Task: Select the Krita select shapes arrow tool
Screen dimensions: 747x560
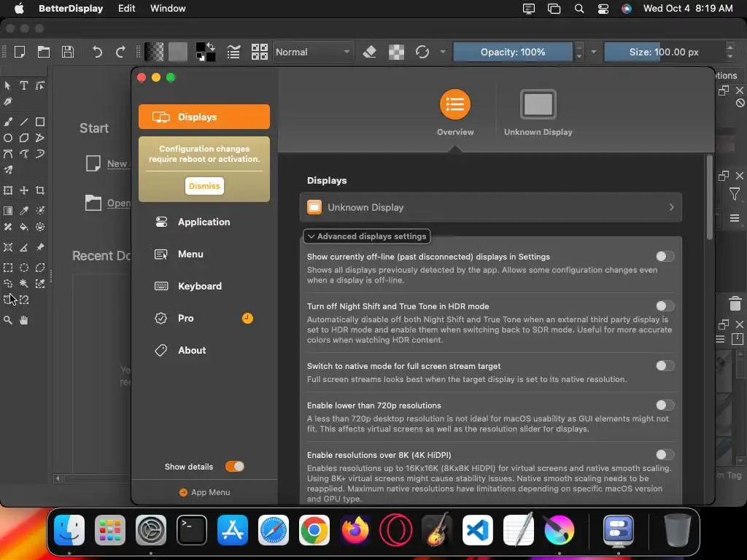Action: (x=7, y=86)
